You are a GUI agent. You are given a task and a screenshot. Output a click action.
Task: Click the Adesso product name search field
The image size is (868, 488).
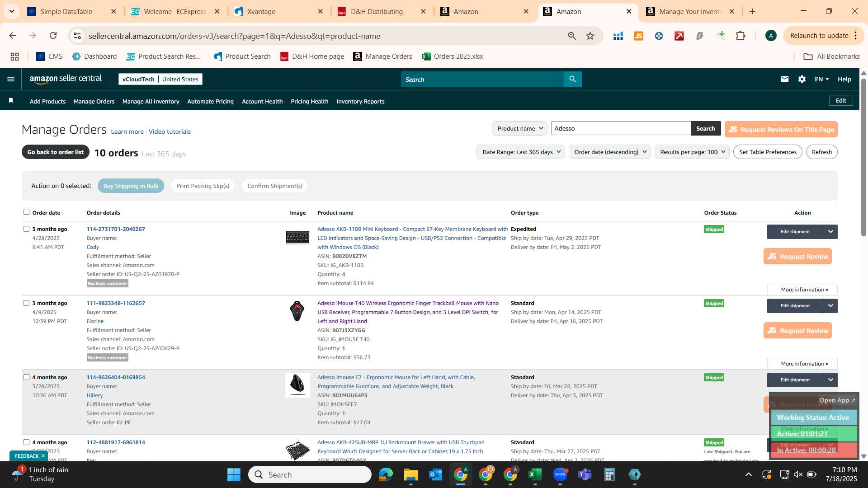[620, 128]
